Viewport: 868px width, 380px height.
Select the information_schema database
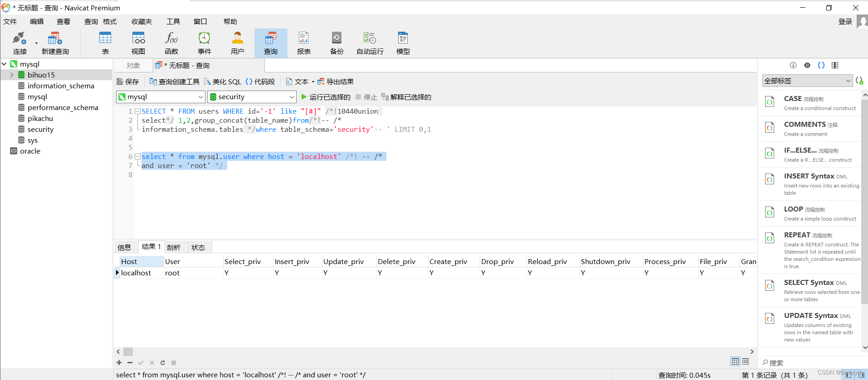coord(61,86)
